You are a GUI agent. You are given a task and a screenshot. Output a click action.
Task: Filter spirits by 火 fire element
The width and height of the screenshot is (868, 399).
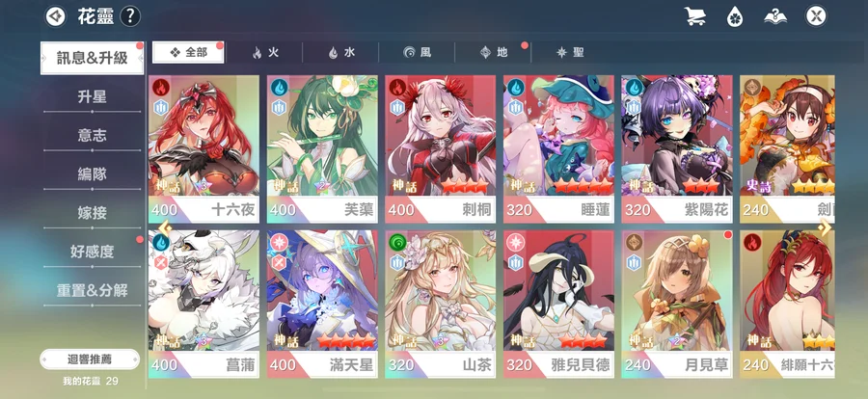tap(265, 53)
